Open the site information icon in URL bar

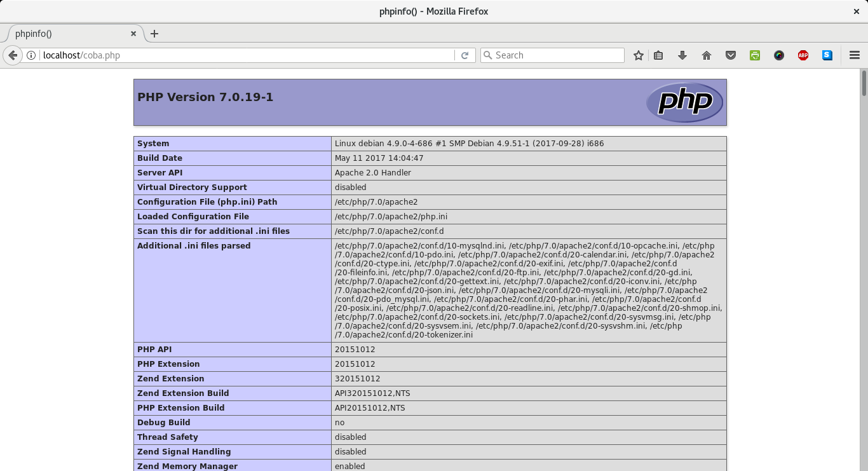32,55
